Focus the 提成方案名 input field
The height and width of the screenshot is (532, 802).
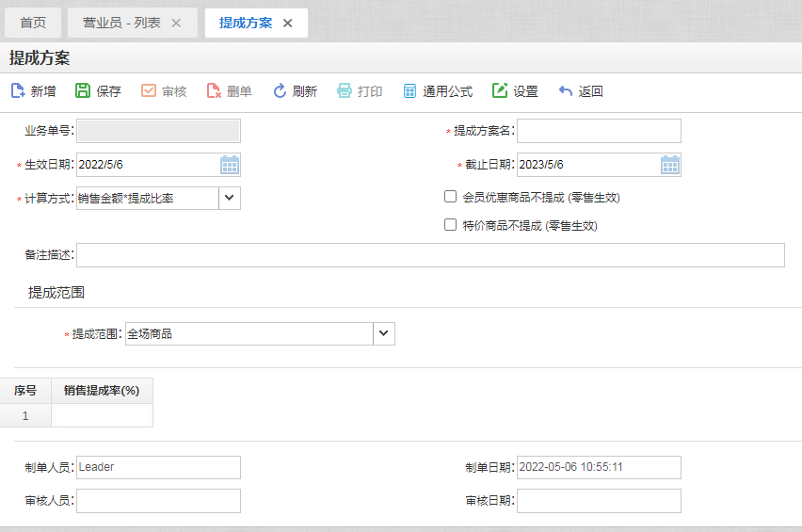coord(599,131)
